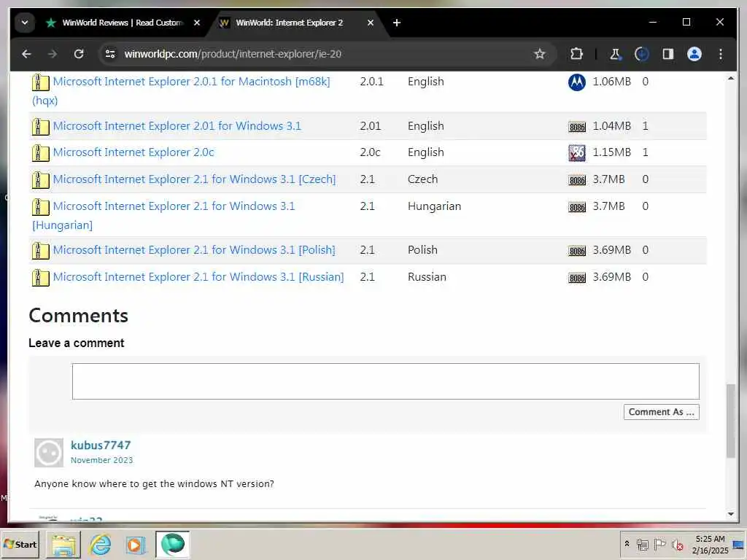Open the Extensions puzzle icon
This screenshot has height=560, width=747.
[x=576, y=54]
